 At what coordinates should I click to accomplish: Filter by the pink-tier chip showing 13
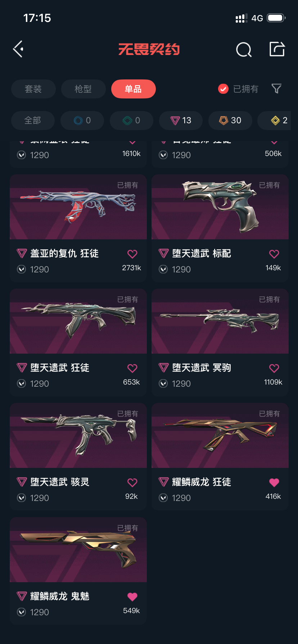pyautogui.click(x=181, y=120)
